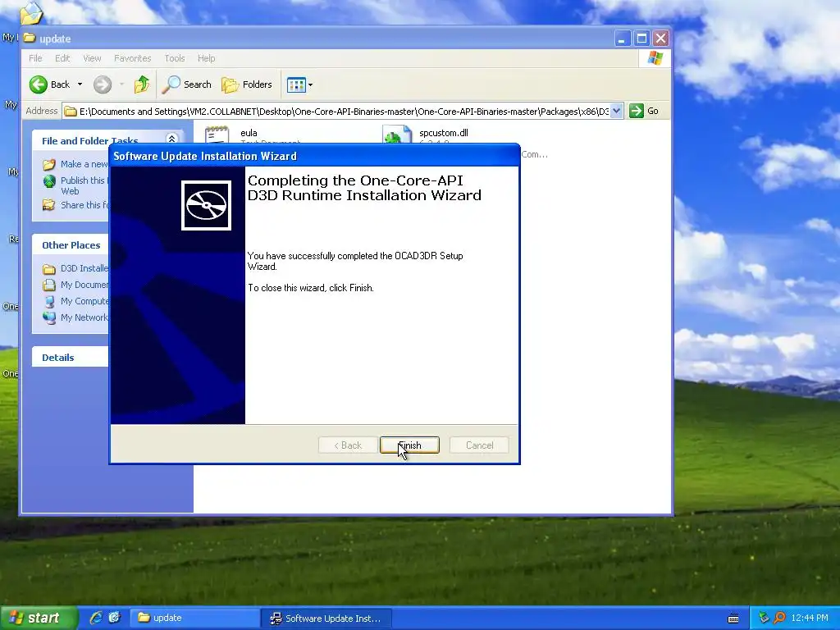Viewport: 840px width, 630px height.
Task: Minimize the update Explorer window
Action: click(x=622, y=39)
